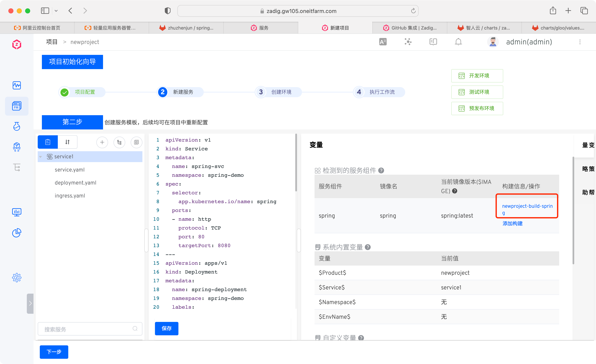Viewport: 596px width, 364px height.
Task: Open the 变量 side tab
Action: (588, 145)
